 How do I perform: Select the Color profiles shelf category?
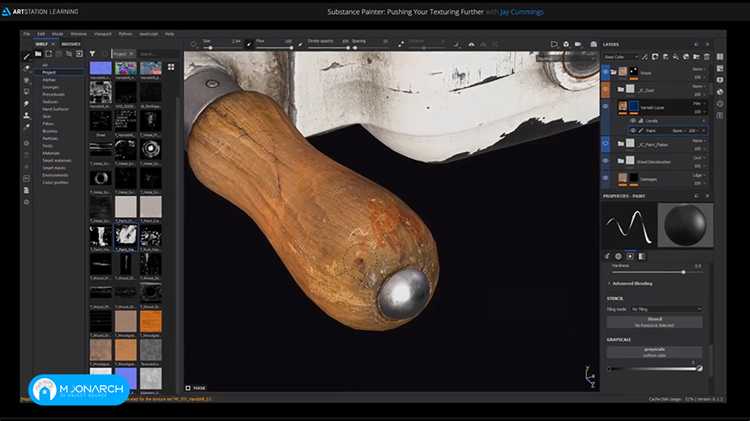[x=55, y=182]
